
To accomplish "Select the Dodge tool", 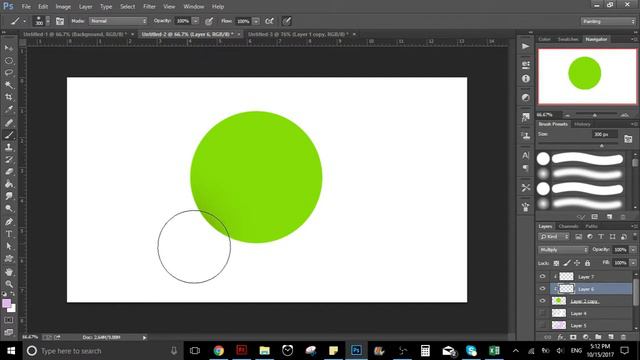I will (9, 209).
